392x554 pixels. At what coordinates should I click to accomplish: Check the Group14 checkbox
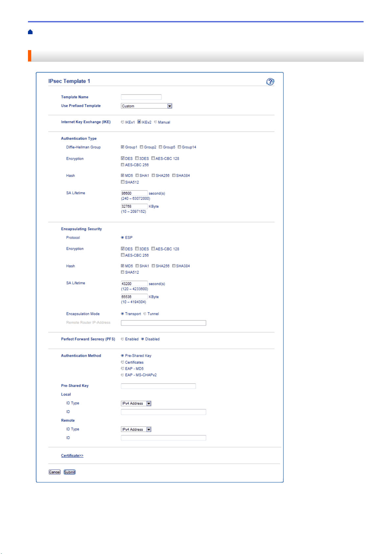(x=180, y=147)
